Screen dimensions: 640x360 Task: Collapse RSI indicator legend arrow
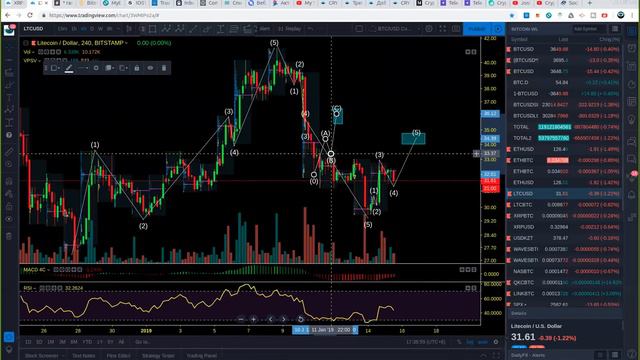click(35, 288)
